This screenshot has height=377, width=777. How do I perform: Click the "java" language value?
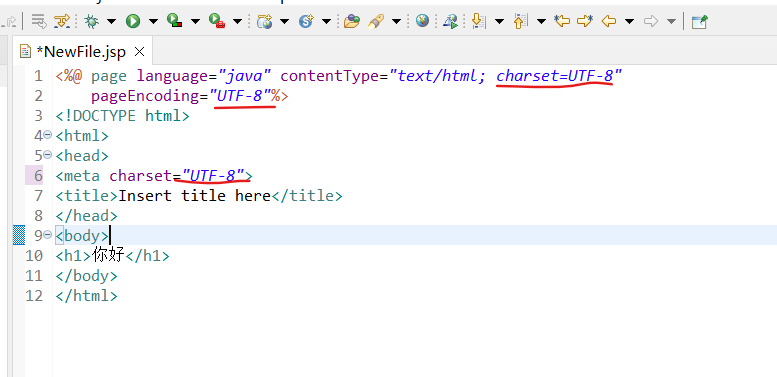pyautogui.click(x=245, y=76)
